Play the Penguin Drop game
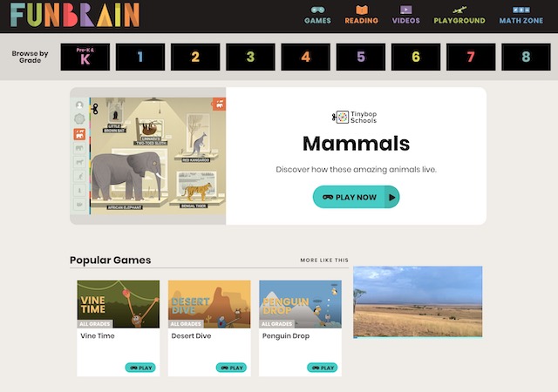The image size is (558, 392). (x=322, y=368)
